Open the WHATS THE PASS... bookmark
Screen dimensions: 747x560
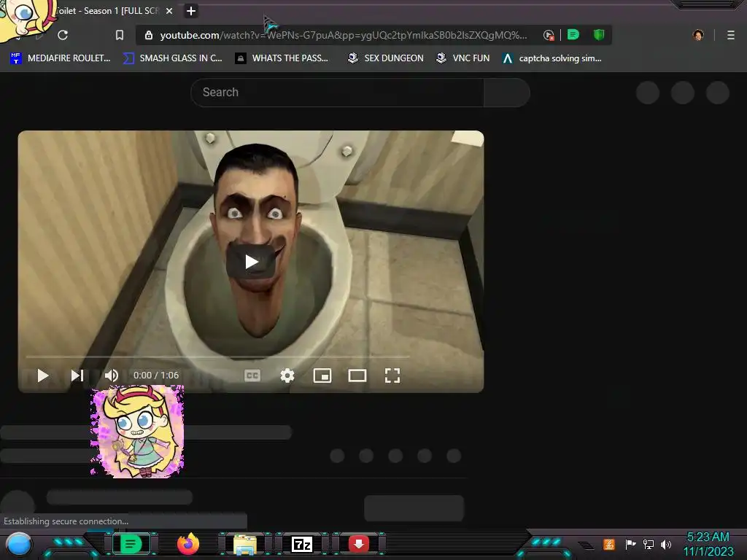[282, 58]
